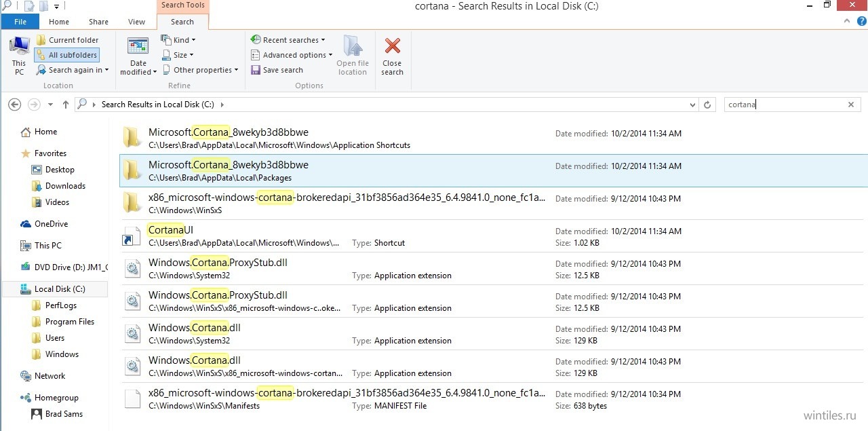
Task: Show the Recent searches dropdown
Action: [288, 40]
